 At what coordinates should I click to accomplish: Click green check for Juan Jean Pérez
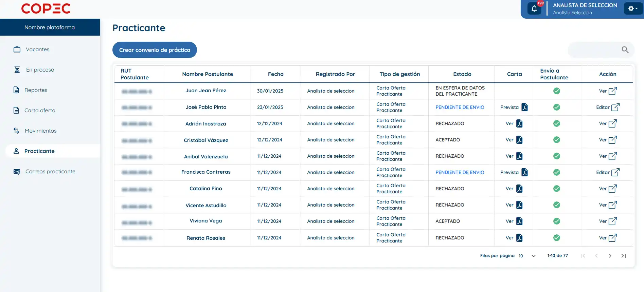(556, 91)
